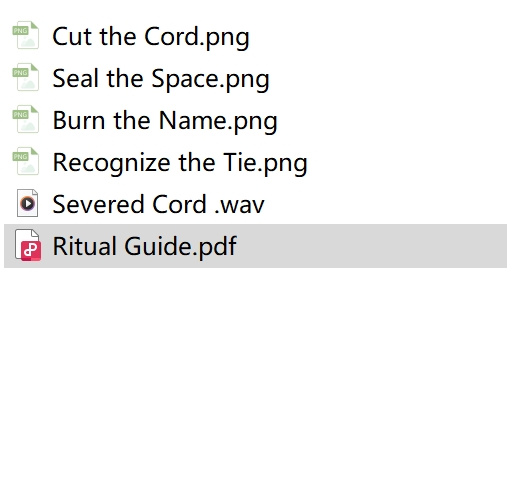Select the Seal the Space.png filename

point(161,79)
